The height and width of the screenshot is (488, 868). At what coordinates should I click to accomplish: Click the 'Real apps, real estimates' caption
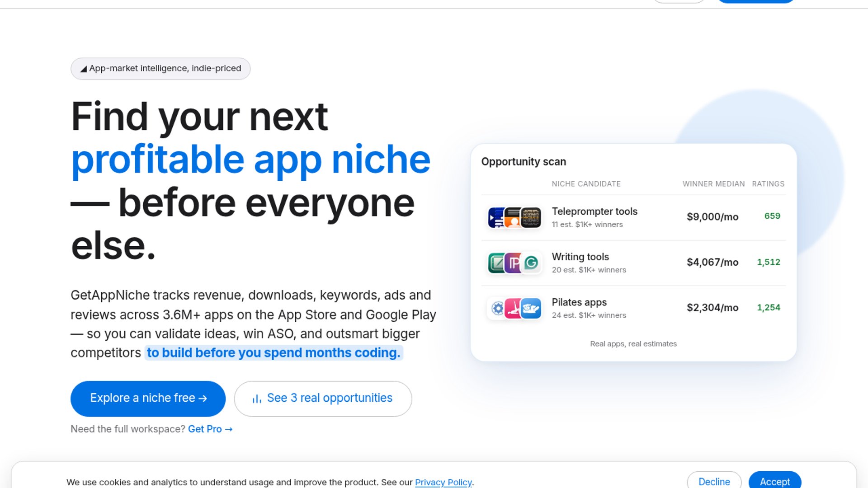point(633,344)
